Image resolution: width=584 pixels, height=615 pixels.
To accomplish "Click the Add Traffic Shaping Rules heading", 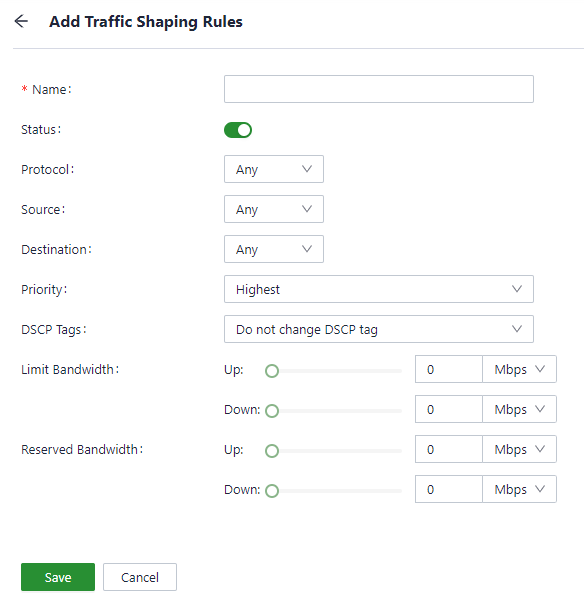I will (146, 22).
